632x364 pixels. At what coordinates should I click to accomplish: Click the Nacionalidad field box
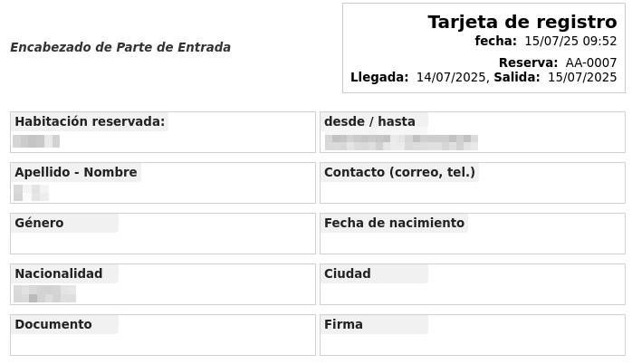click(163, 284)
